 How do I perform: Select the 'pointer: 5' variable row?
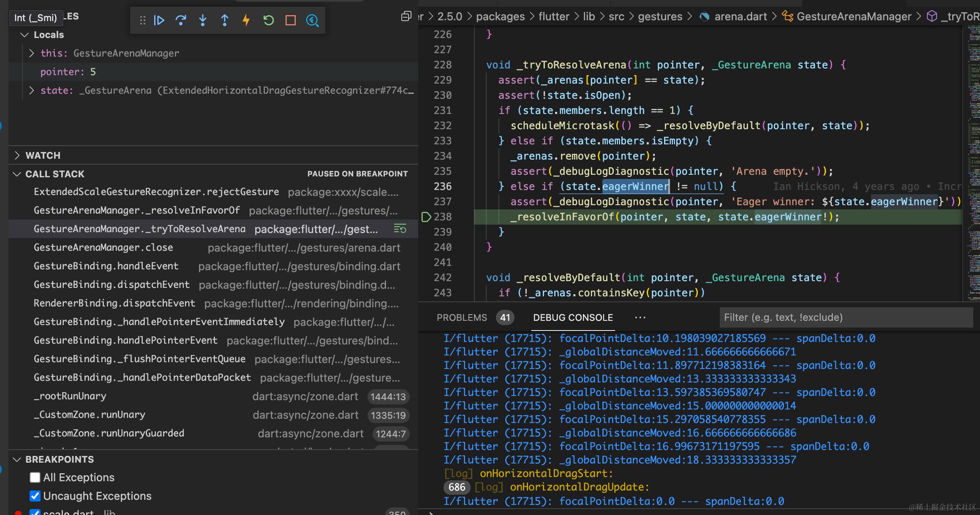(x=213, y=72)
